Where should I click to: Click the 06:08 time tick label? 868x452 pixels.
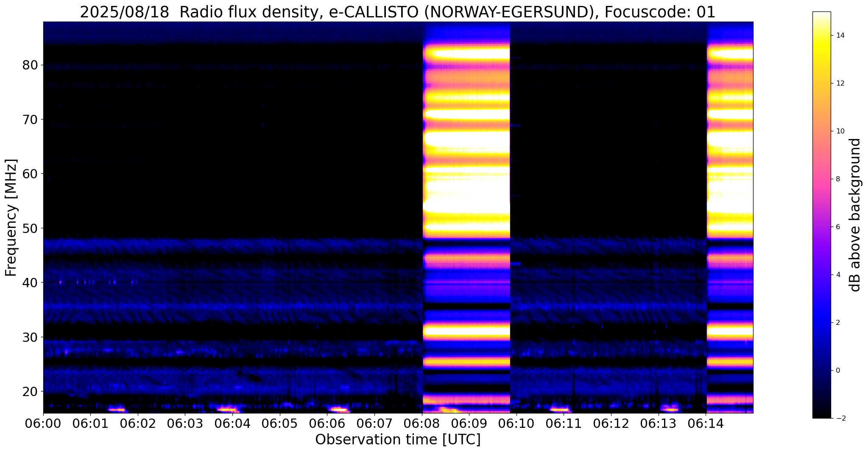(422, 424)
